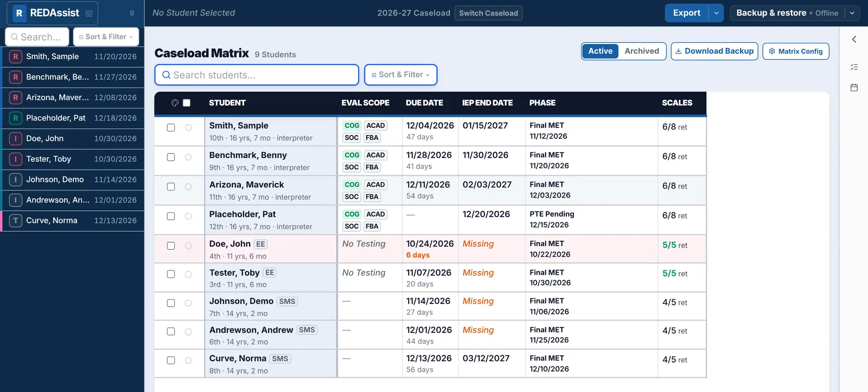
Task: Click the grid icon beside REDAssist logo
Action: click(89, 14)
